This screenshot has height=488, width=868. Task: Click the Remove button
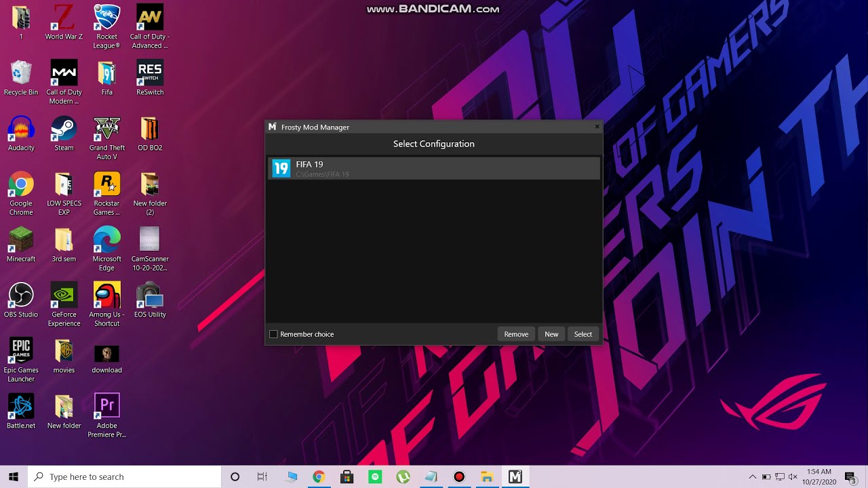tap(516, 334)
